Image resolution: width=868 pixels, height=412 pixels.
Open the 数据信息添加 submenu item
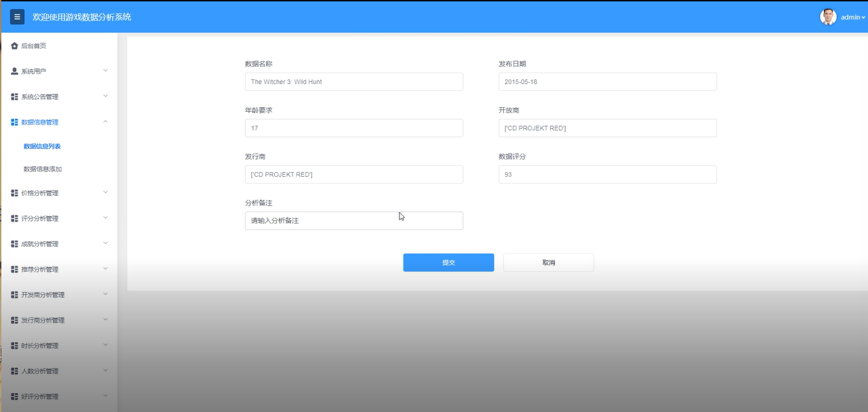tap(44, 169)
